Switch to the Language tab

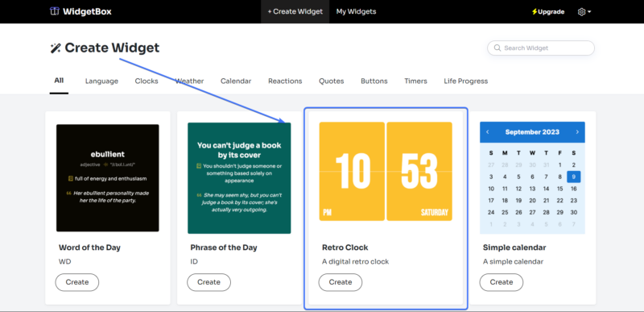(x=101, y=81)
